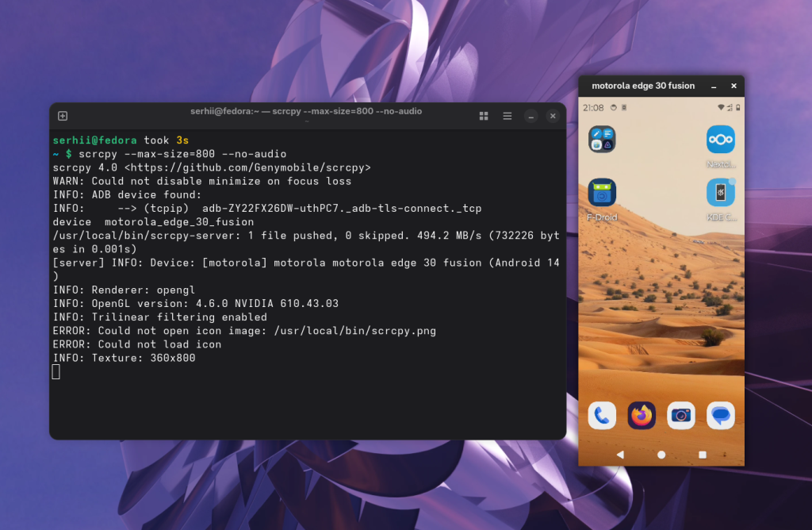812x530 pixels.
Task: Tap the truncated Nextcloud label on the phone
Action: [x=721, y=164]
